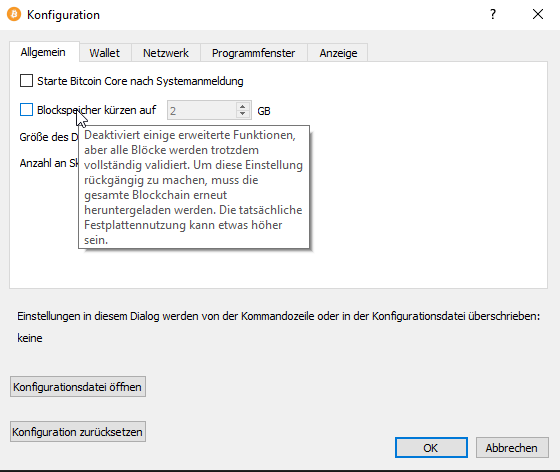
Task: Click the Konfiguration window title text
Action: coord(63,15)
